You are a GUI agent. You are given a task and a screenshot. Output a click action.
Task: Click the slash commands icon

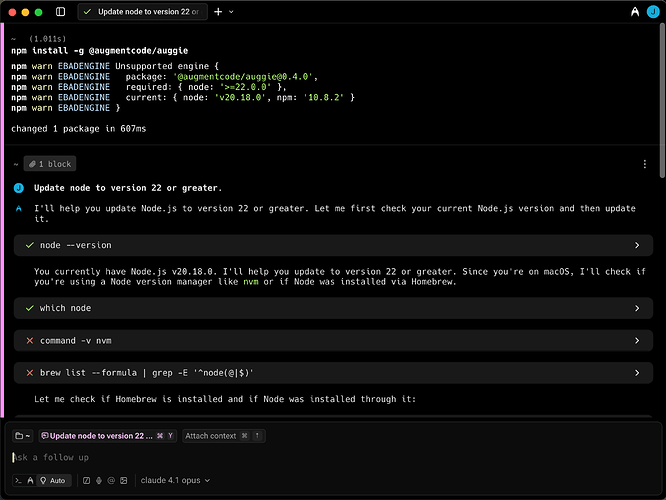[x=86, y=480]
